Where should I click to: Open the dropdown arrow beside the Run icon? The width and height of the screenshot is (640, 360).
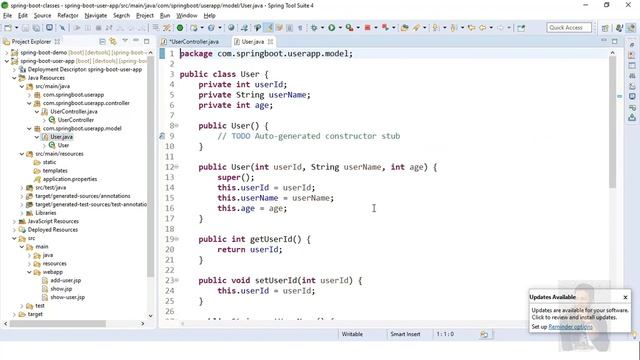pyautogui.click(x=340, y=28)
